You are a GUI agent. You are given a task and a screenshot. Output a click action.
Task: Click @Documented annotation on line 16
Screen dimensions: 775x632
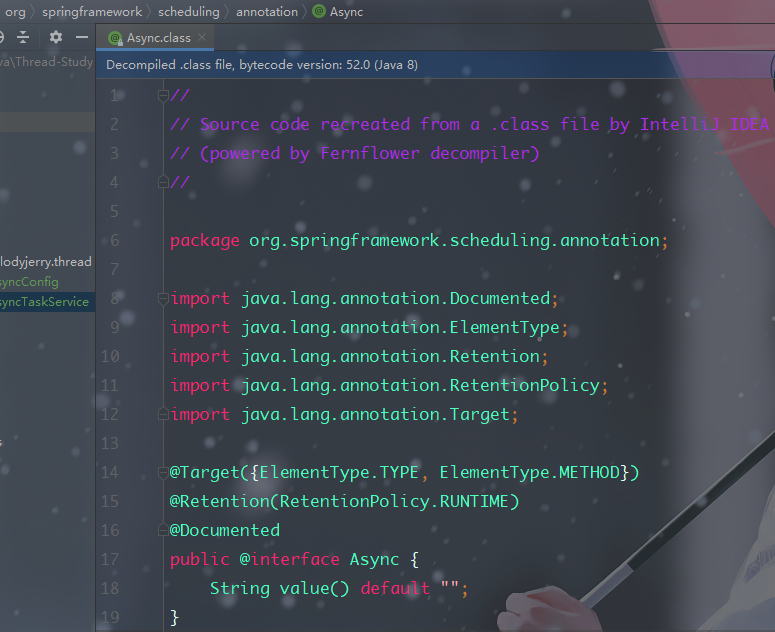pyautogui.click(x=225, y=530)
